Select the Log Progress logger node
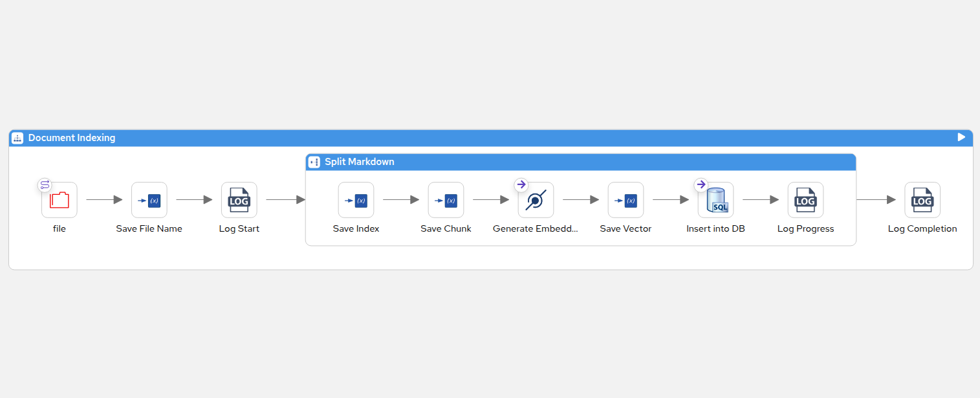This screenshot has width=980, height=398. pos(806,200)
